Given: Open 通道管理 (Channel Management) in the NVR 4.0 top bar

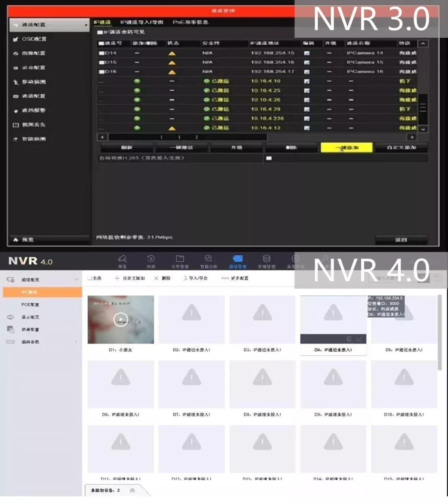Looking at the screenshot, I should pyautogui.click(x=238, y=262).
